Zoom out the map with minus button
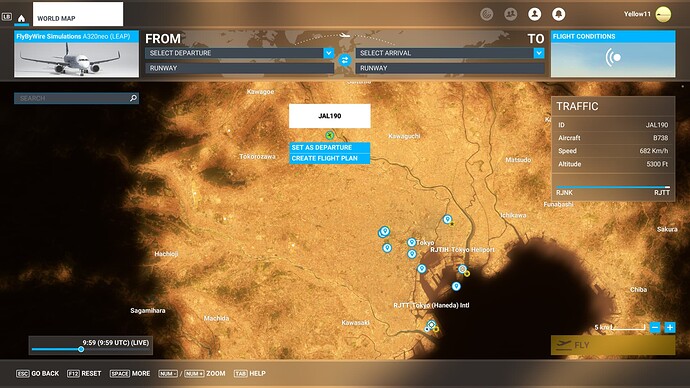This screenshot has width=690, height=388. (x=655, y=327)
